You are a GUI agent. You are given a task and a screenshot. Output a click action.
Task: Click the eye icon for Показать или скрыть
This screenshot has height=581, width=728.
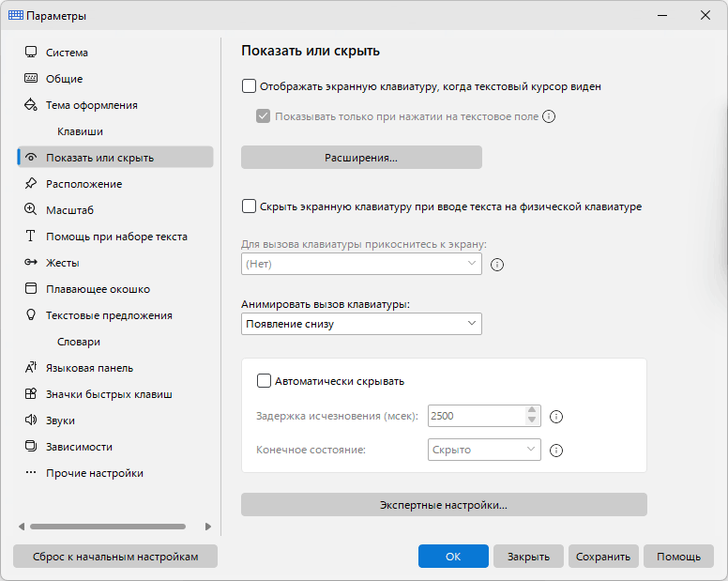point(31,157)
